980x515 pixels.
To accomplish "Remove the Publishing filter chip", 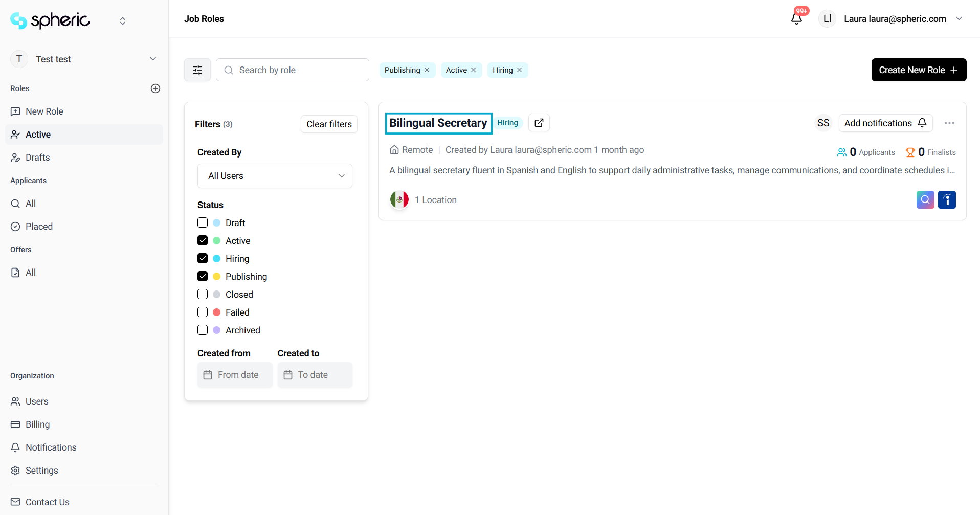I will [x=427, y=70].
